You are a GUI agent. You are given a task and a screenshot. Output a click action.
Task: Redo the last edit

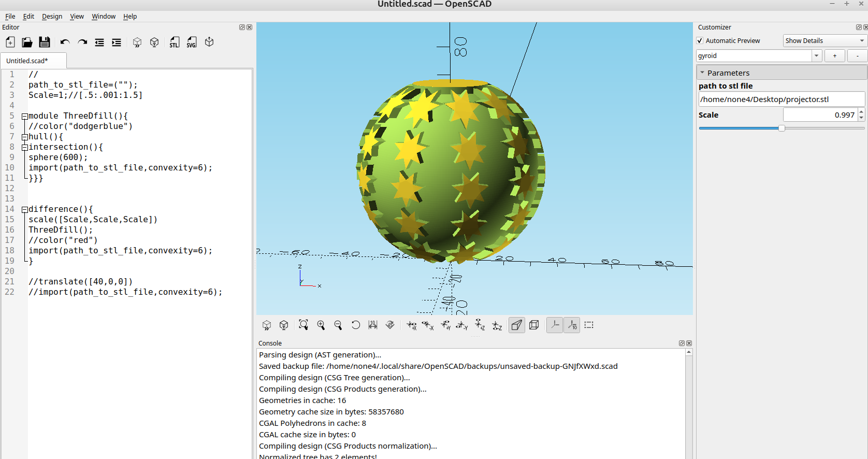(x=82, y=42)
